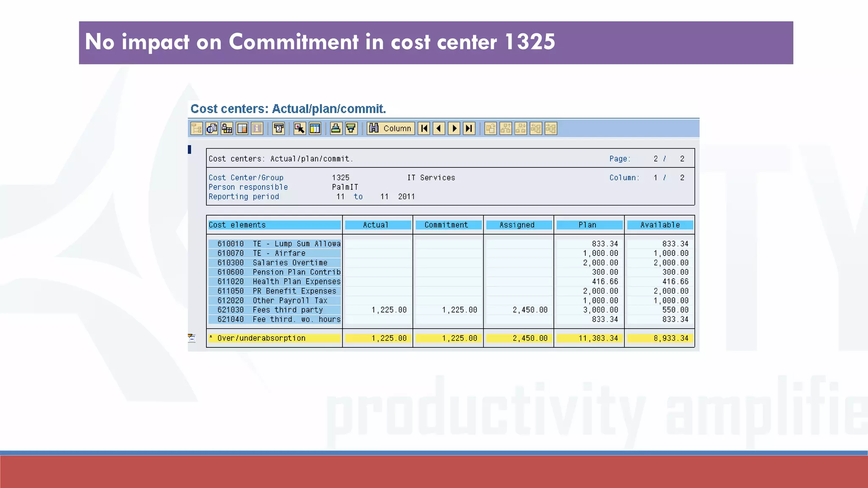Viewport: 868px width, 488px height.
Task: Expand the Over/underabsorption row node
Action: [192, 338]
